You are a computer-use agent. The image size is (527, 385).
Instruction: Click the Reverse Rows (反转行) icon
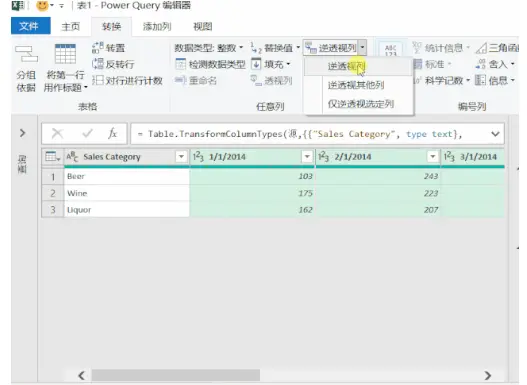coord(97,64)
